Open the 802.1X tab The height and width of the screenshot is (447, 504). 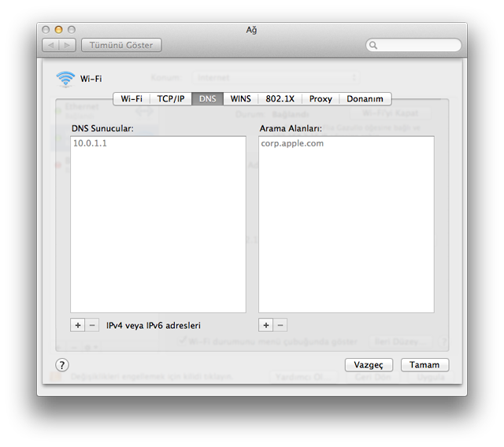tap(280, 99)
